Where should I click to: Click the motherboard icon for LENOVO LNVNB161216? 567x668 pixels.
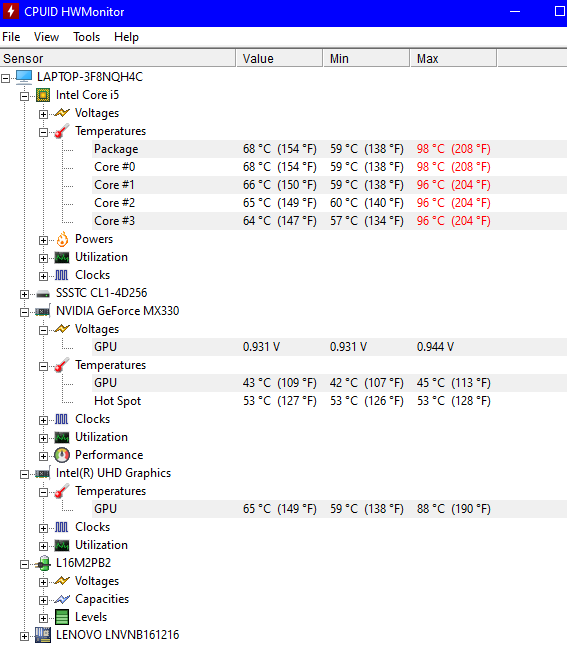click(43, 635)
